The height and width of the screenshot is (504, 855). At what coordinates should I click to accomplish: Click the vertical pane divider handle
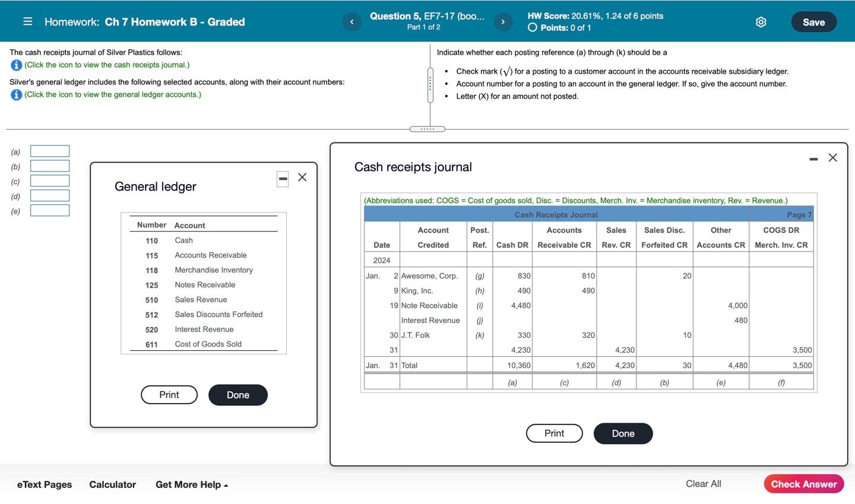coord(430,85)
